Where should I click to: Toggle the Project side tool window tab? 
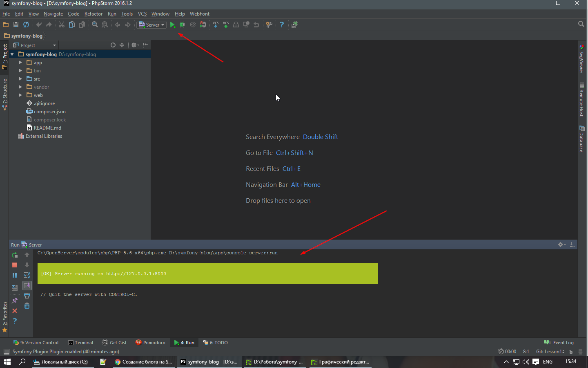(x=4, y=56)
